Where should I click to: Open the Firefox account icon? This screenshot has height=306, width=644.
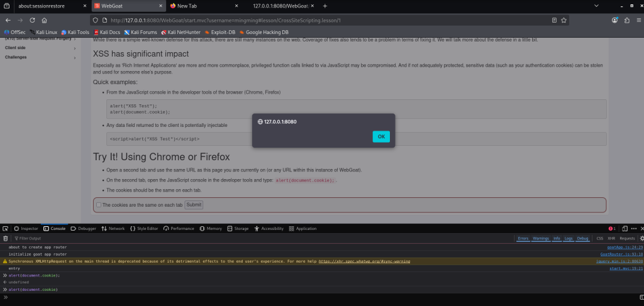615,20
